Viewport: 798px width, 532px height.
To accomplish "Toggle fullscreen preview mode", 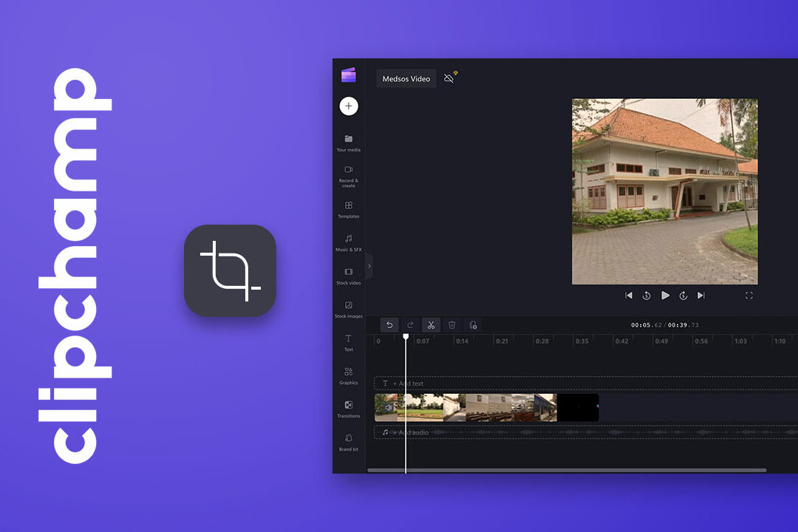I will tap(749, 295).
